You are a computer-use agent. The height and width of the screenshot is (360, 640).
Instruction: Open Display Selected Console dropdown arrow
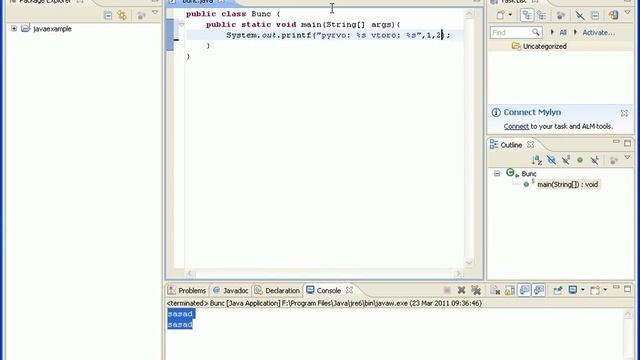tap(582, 290)
